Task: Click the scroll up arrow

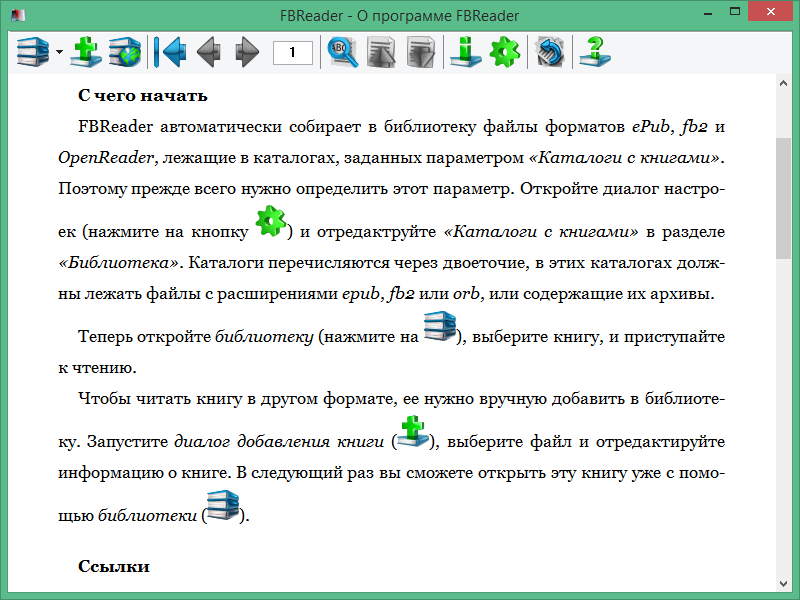Action: [783, 83]
